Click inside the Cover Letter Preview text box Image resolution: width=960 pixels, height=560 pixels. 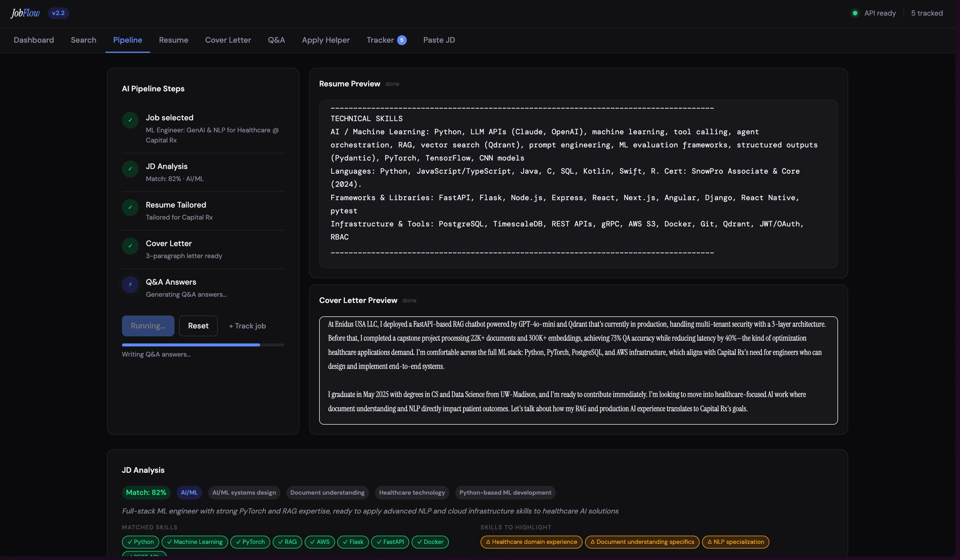[578, 370]
